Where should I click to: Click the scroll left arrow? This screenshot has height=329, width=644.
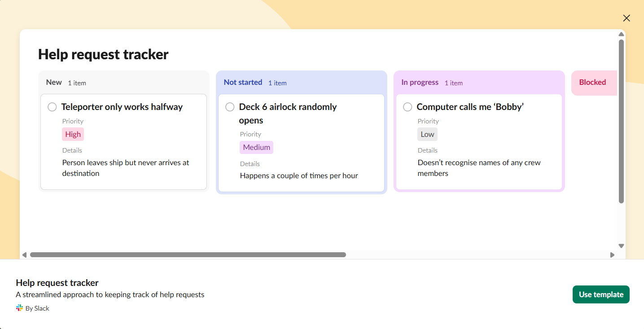pos(24,255)
